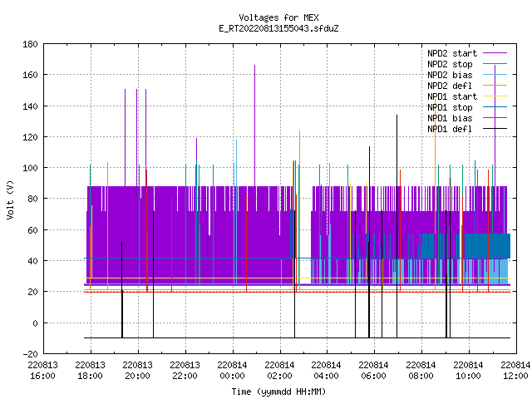Click the yellow NPD1 start legend line
Viewport: 532px width, 399px height.
[495, 96]
